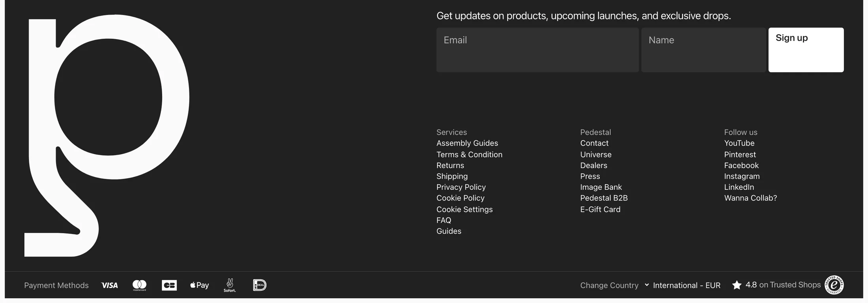Focus the Email input field
Viewport: 868px width, 303px height.
(x=537, y=50)
